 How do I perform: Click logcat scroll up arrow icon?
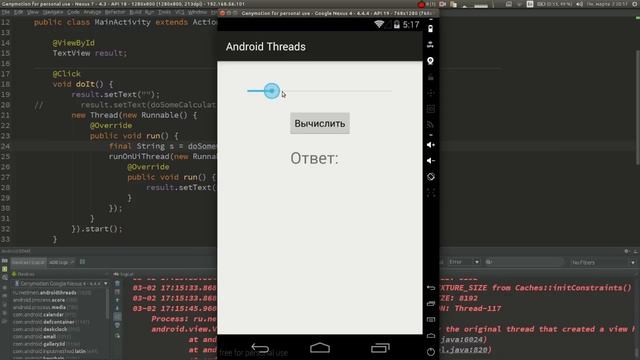click(117, 300)
